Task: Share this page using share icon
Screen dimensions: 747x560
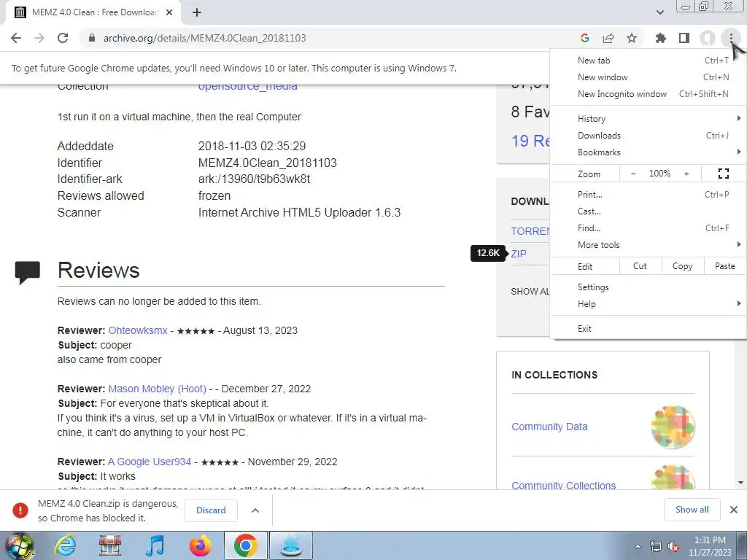Action: pyautogui.click(x=608, y=38)
